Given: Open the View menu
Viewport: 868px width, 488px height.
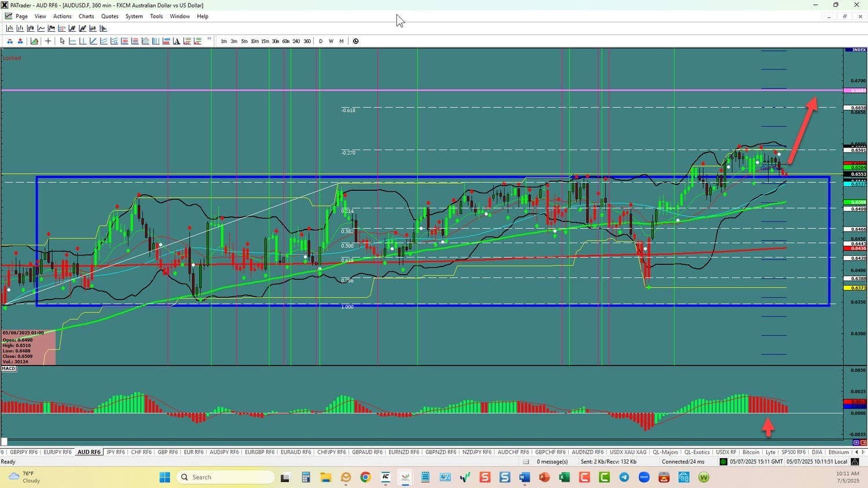Looking at the screenshot, I should point(41,16).
